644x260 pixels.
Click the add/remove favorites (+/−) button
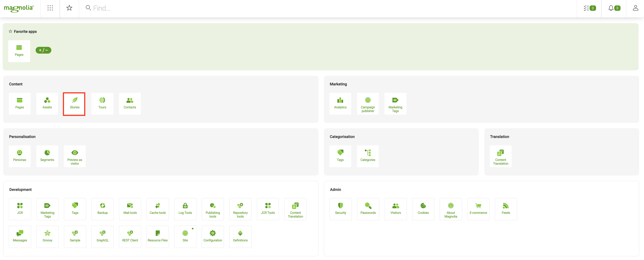[43, 50]
